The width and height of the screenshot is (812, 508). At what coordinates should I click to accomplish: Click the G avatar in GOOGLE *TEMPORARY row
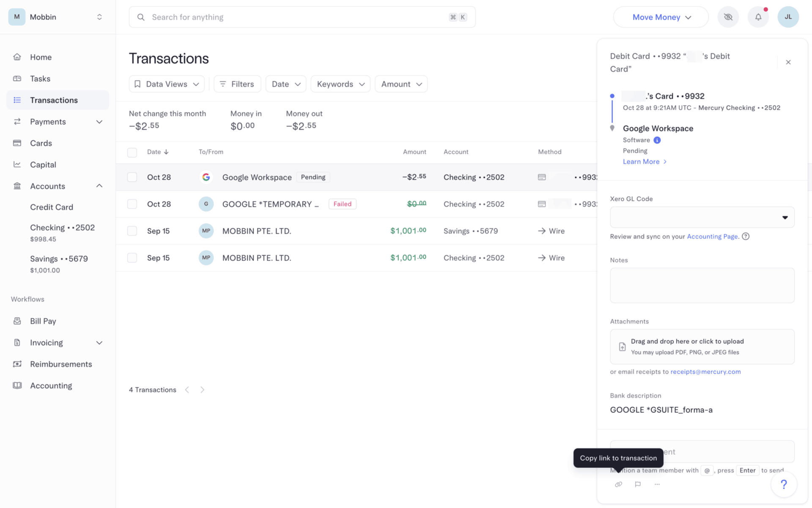206,204
